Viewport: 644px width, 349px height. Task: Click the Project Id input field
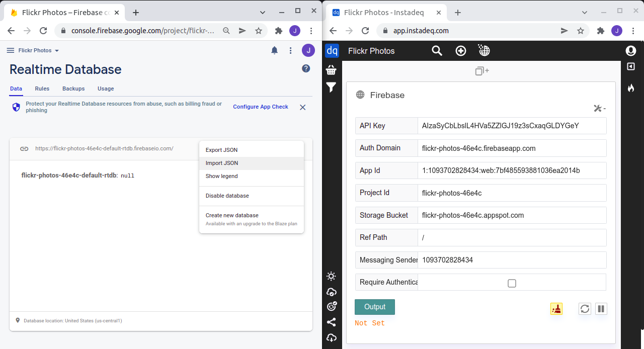[512, 193]
